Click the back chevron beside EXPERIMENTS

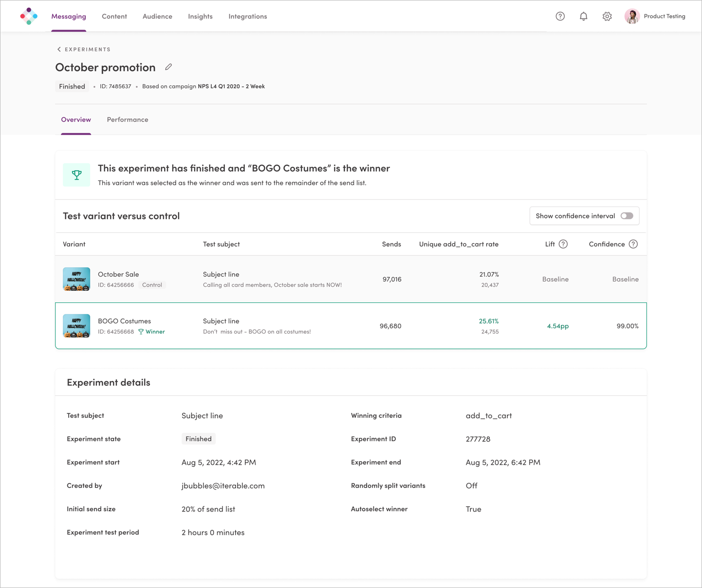pos(59,49)
